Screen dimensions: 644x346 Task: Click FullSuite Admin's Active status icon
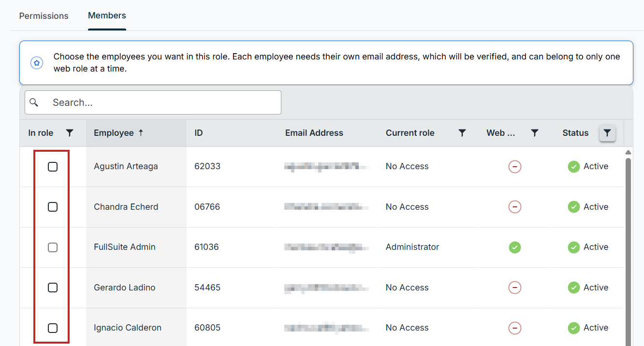pos(574,247)
